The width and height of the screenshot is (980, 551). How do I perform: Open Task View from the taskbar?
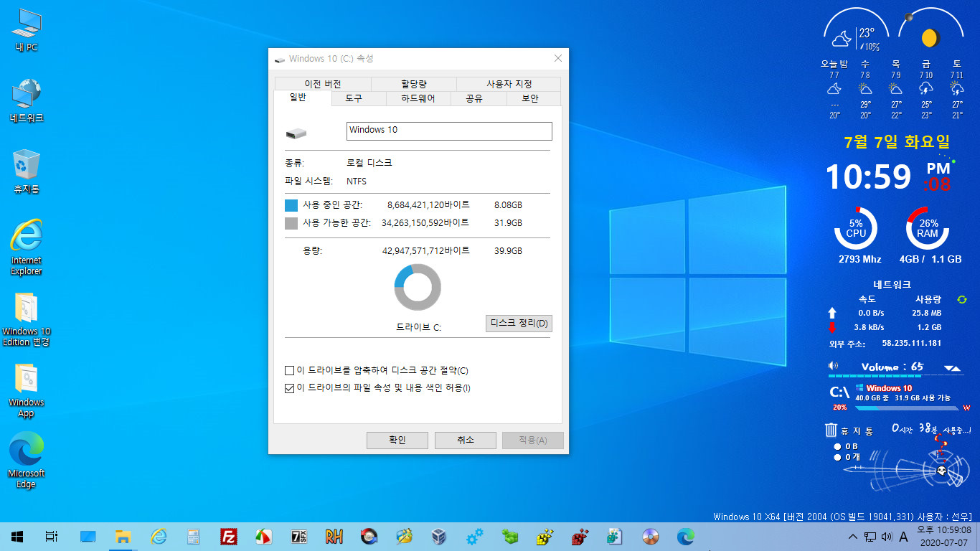[x=51, y=536]
